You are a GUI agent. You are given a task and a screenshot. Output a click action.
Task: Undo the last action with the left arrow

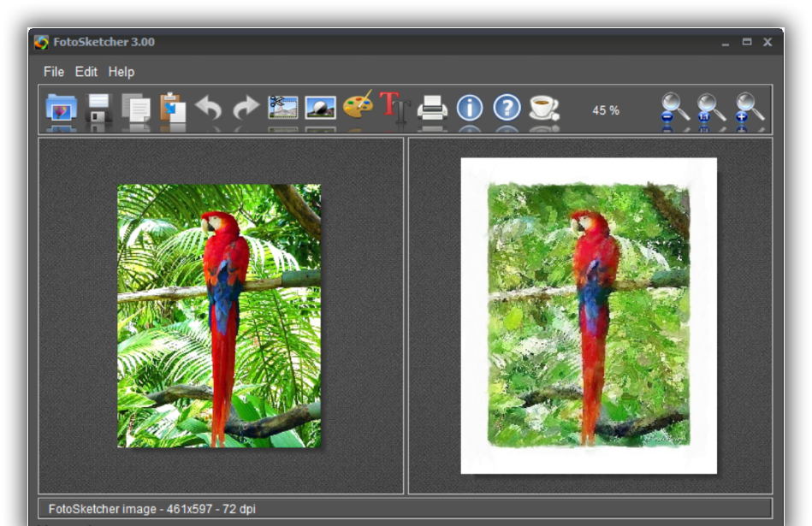pyautogui.click(x=209, y=108)
